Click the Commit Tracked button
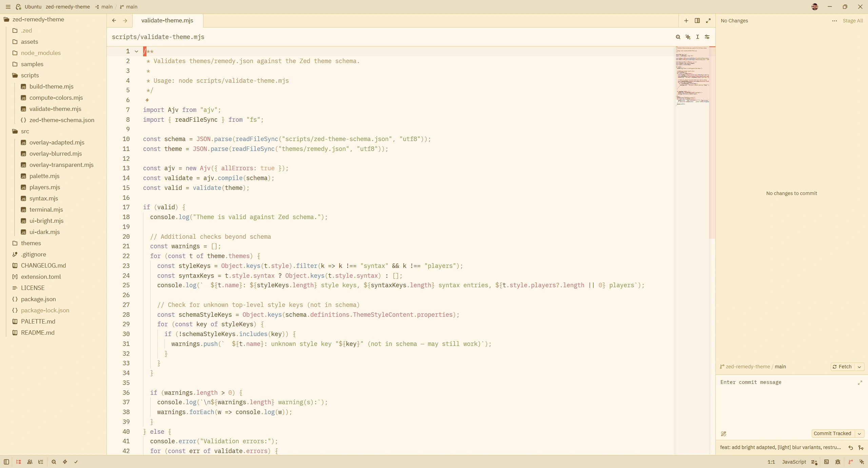This screenshot has height=468, width=868. pyautogui.click(x=832, y=434)
